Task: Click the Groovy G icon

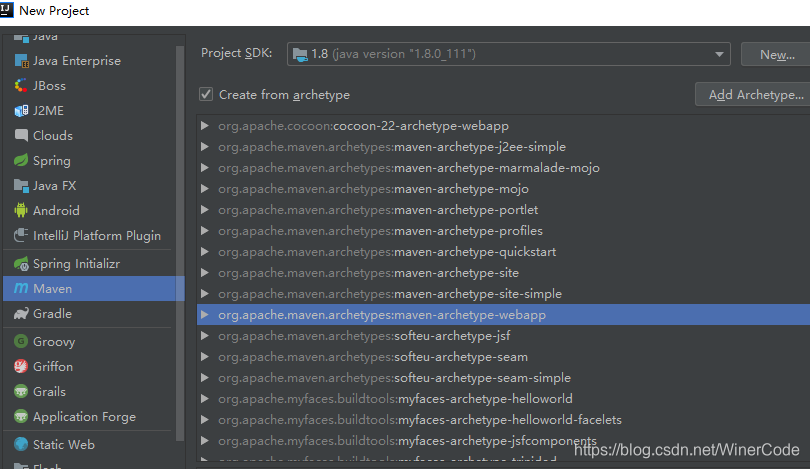Action: 21,341
